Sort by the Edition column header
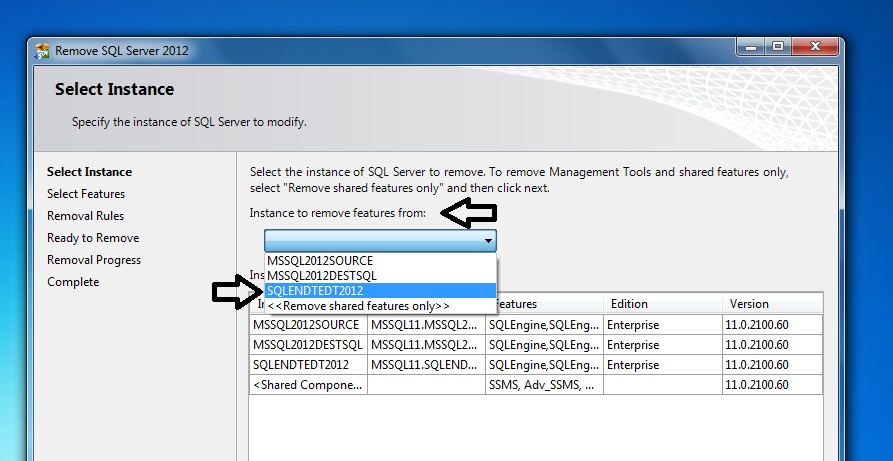This screenshot has width=893, height=461. coord(663,304)
